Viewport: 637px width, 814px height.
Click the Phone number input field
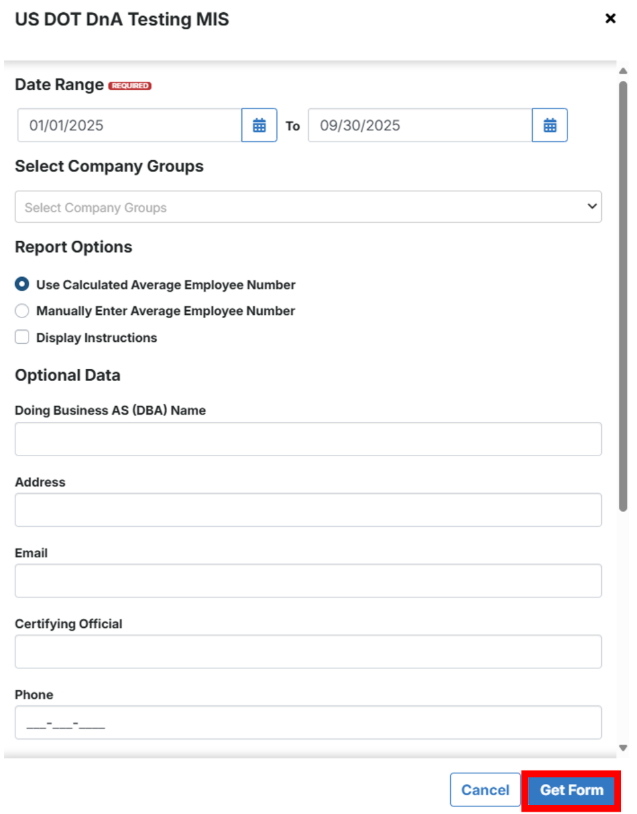pos(308,722)
